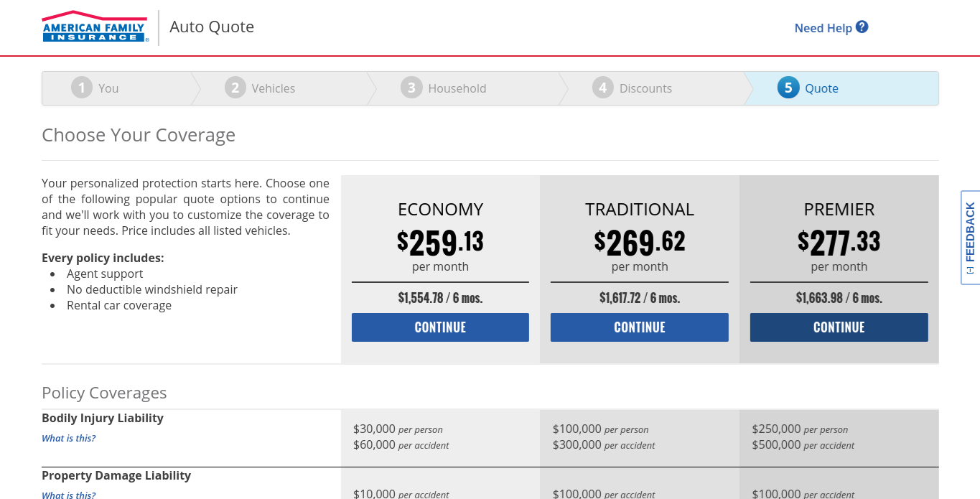Open the Need Help question mark icon
980x499 pixels.
[x=860, y=27]
